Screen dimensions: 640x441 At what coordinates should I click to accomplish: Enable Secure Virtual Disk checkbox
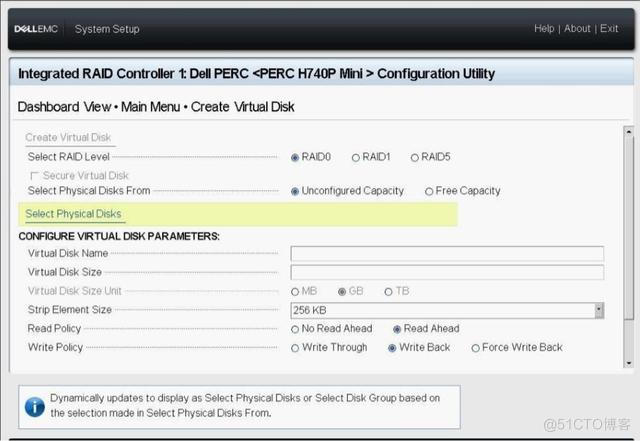tap(35, 175)
